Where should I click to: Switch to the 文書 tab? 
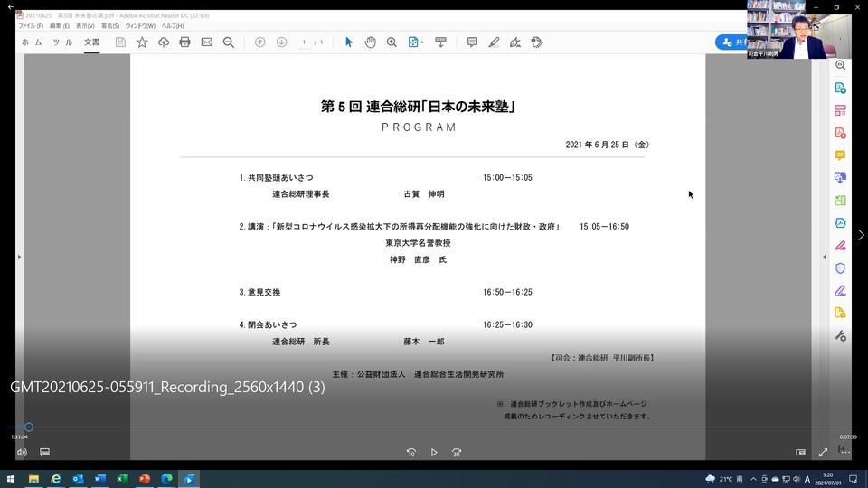coord(92,42)
